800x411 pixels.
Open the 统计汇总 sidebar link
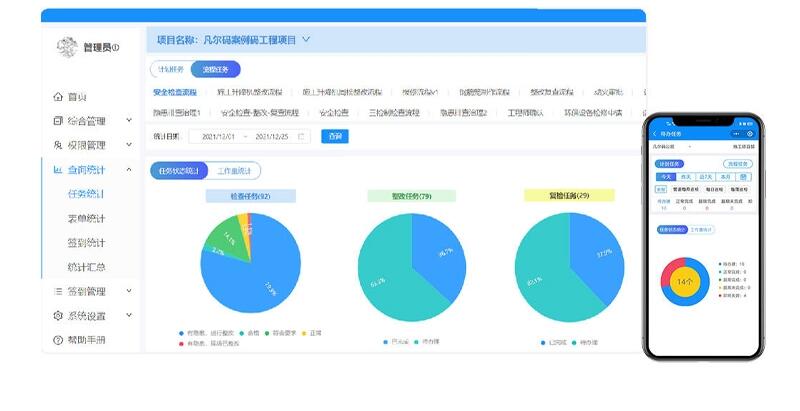(x=86, y=267)
